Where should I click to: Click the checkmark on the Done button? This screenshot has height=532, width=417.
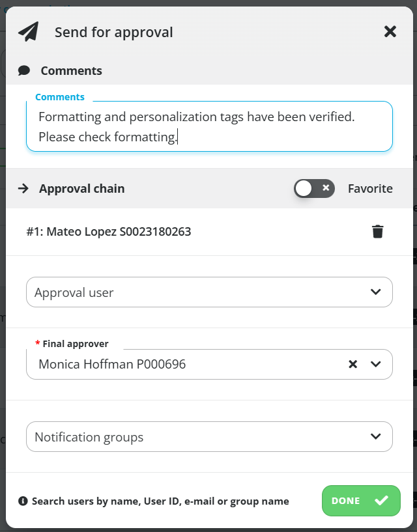tap(381, 501)
